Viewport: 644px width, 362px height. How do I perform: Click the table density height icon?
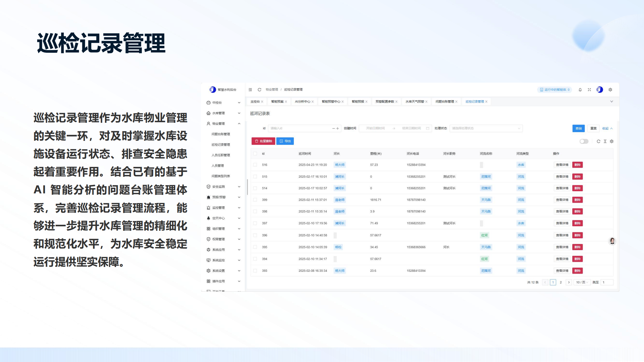coord(605,141)
